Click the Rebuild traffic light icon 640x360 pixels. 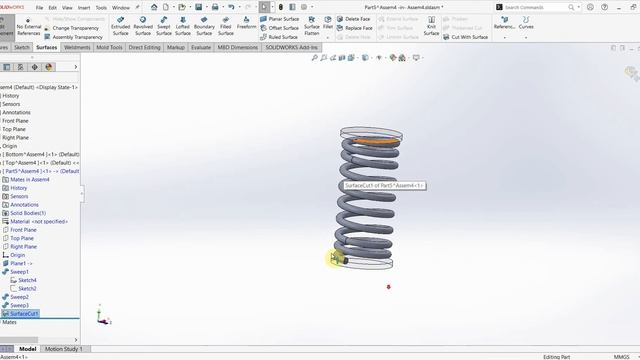(x=281, y=7)
